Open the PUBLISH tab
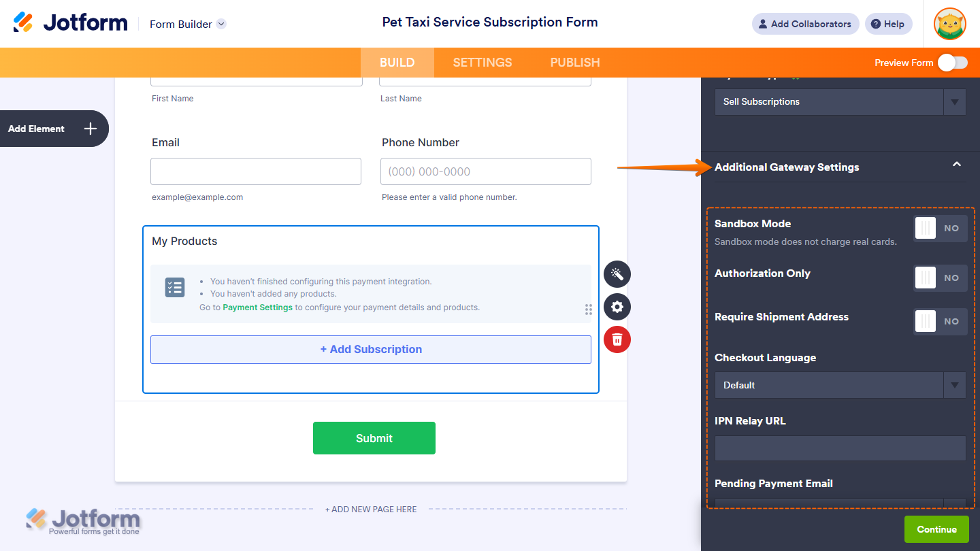 [574, 62]
